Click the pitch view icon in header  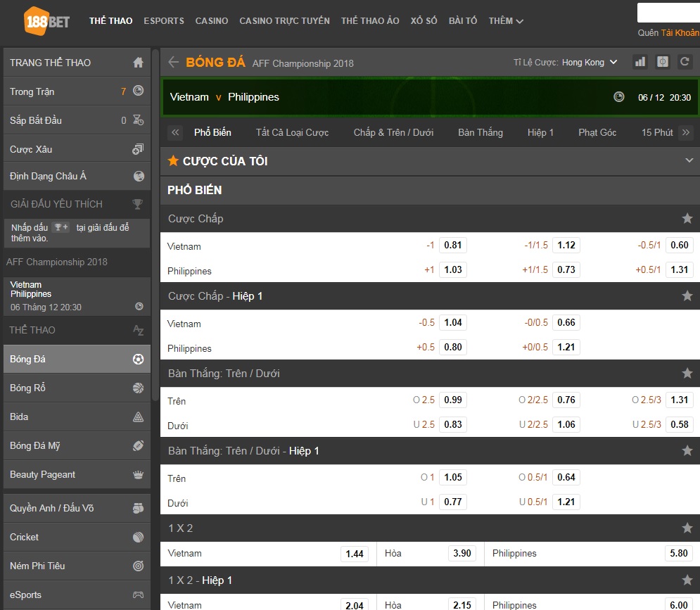point(663,62)
